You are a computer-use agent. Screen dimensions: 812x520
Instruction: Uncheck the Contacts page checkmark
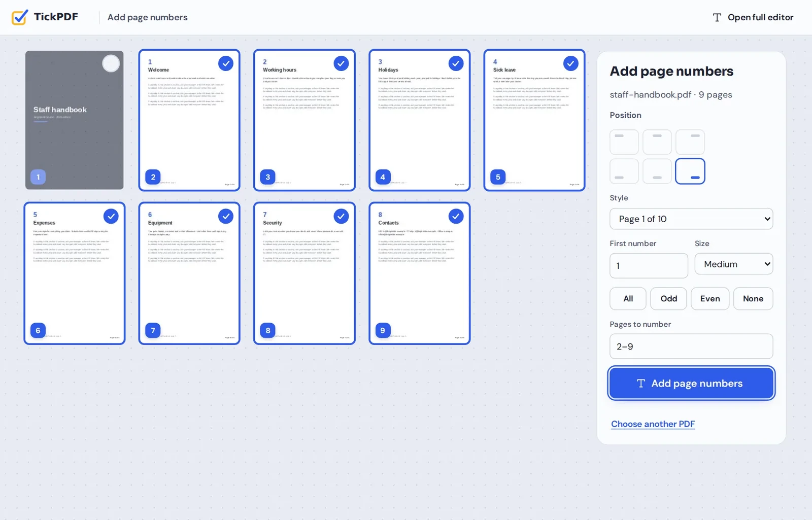(456, 216)
